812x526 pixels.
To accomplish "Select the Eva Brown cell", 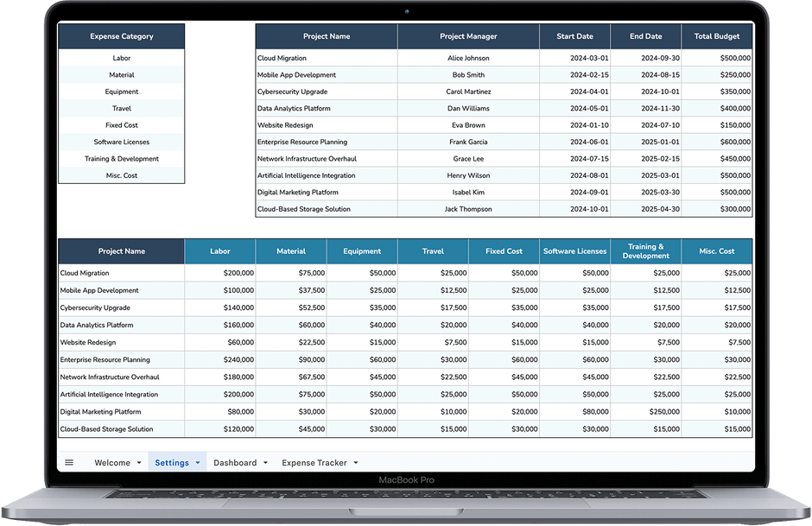I will point(469,125).
